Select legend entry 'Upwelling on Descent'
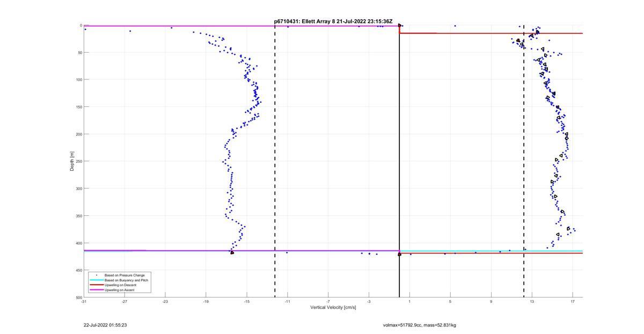The image size is (644, 334). (120, 285)
